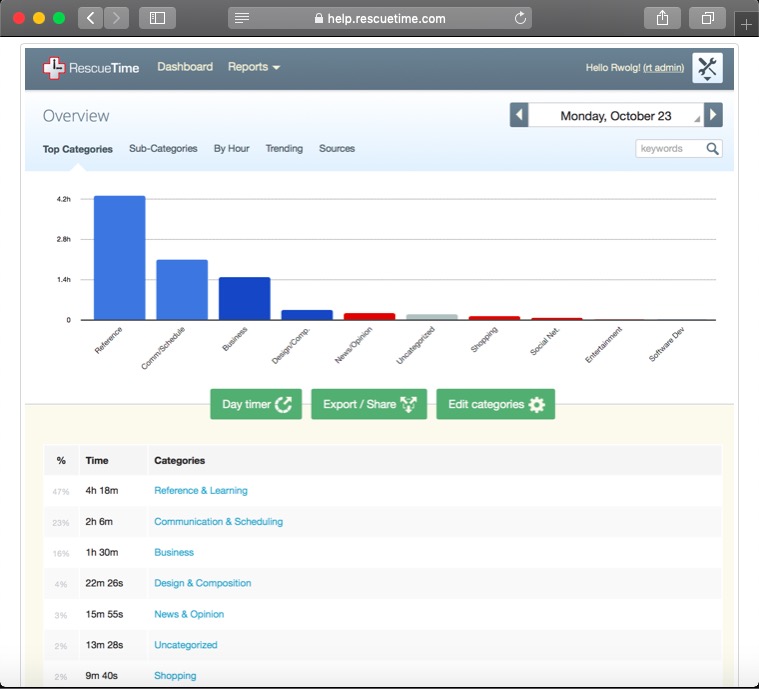The width and height of the screenshot is (759, 689).
Task: Click the News/Opinion red bar
Action: tap(369, 316)
